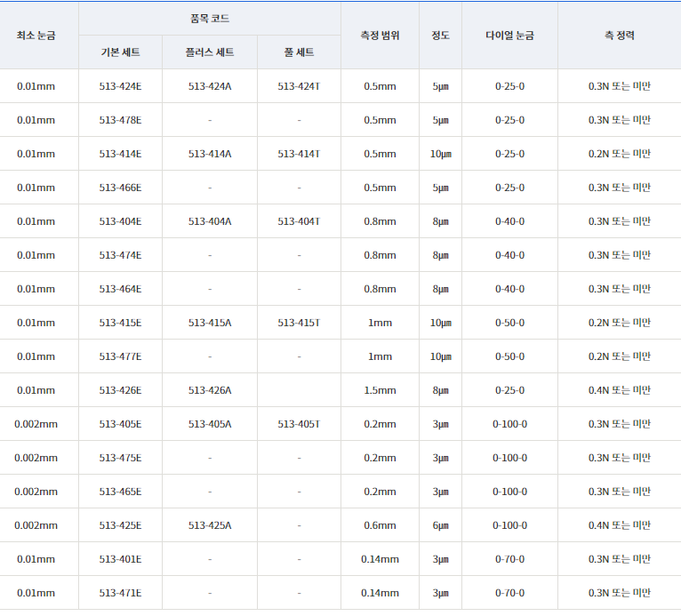
Task: Open product code 513-478E
Action: 120,120
